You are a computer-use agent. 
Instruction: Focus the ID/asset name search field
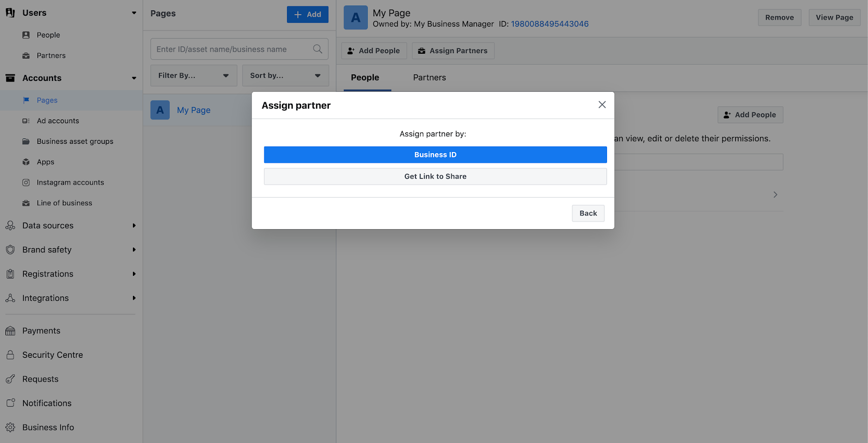(239, 49)
